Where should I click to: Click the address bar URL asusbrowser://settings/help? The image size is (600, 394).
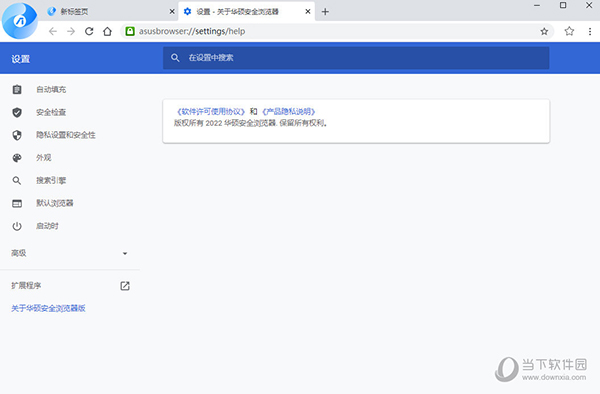[x=192, y=31]
